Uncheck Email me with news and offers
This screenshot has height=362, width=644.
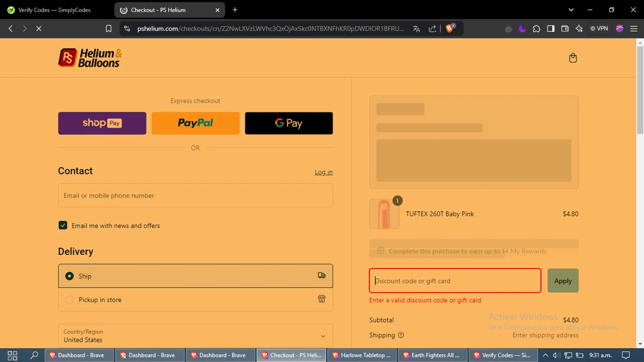click(x=63, y=225)
